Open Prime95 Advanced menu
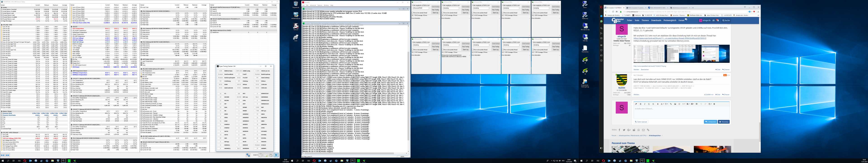 tap(313, 5)
